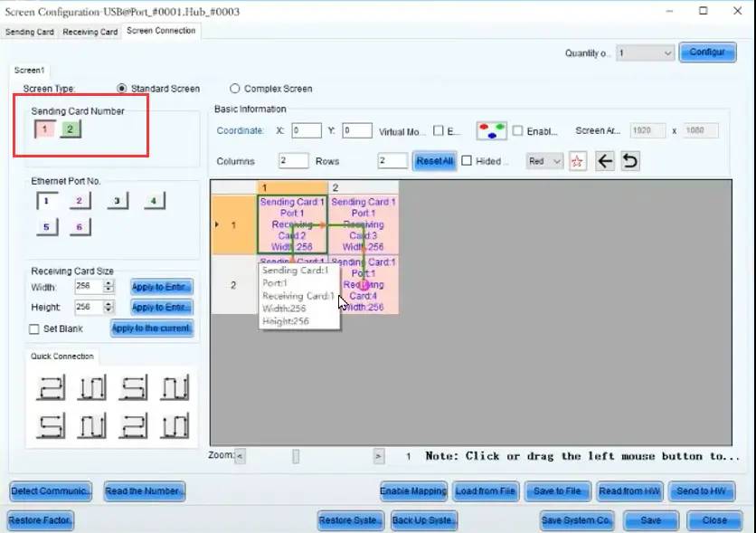The height and width of the screenshot is (533, 756).
Task: Select sending card number 2
Action: click(71, 129)
